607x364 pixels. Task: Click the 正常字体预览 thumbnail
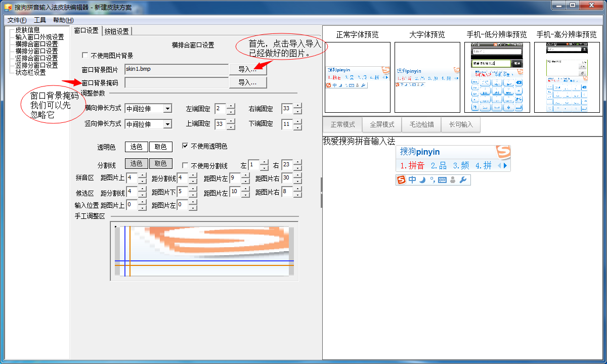(x=358, y=77)
